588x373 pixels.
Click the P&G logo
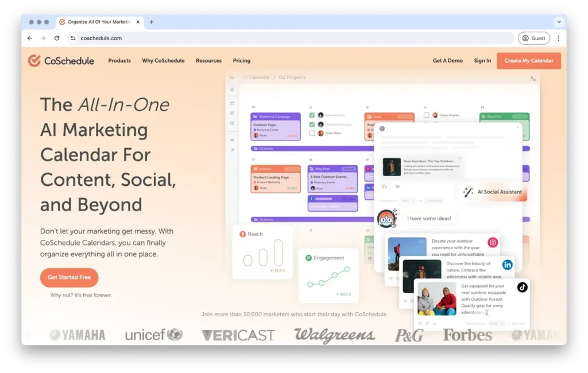tap(409, 336)
